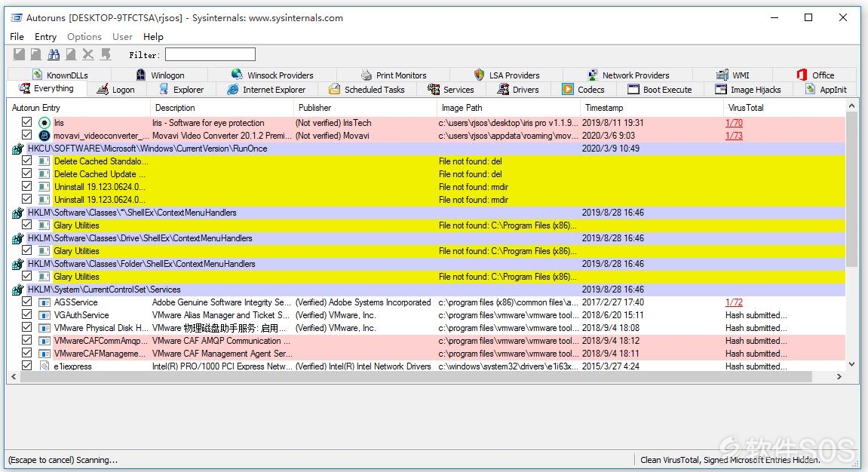
Task: Toggle the Delete Cached Standalo... checkbox
Action: tap(26, 161)
